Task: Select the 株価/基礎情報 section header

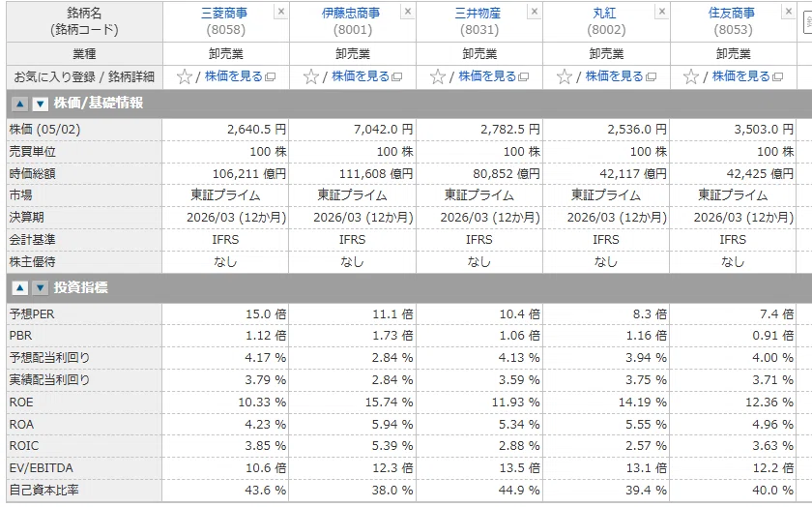Action: [x=99, y=104]
